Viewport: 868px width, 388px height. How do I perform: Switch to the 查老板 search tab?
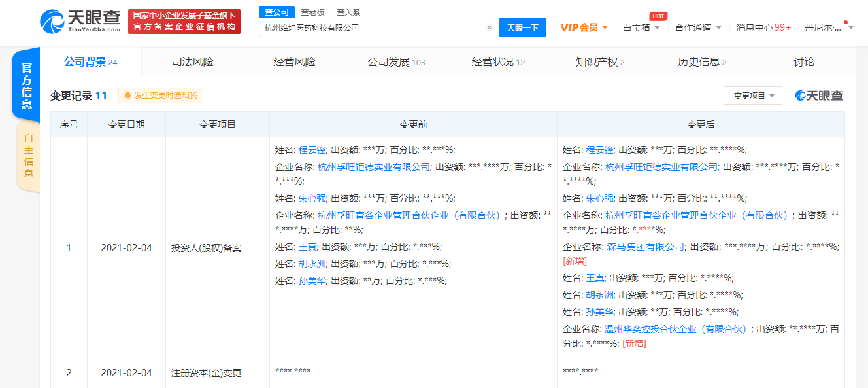click(x=312, y=12)
